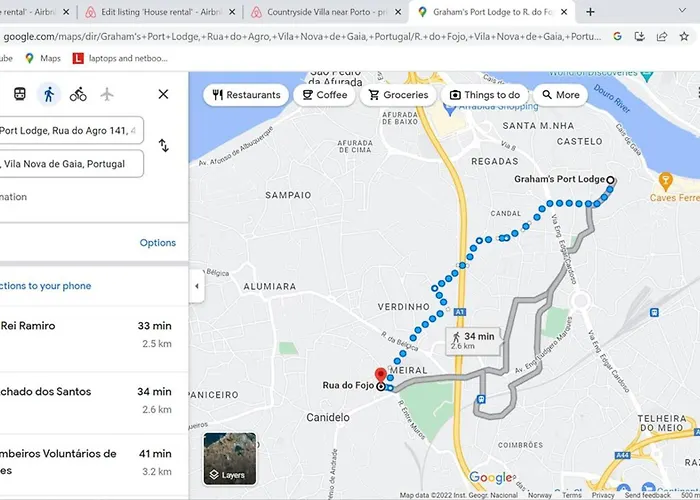Toggle the Coffee filter chip
The height and width of the screenshot is (500, 700).
(x=324, y=95)
